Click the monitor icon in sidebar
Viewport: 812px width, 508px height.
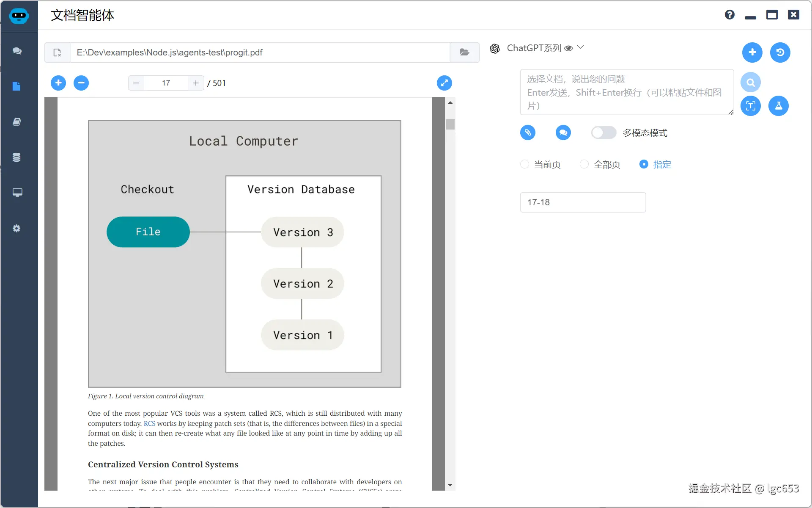click(x=17, y=193)
